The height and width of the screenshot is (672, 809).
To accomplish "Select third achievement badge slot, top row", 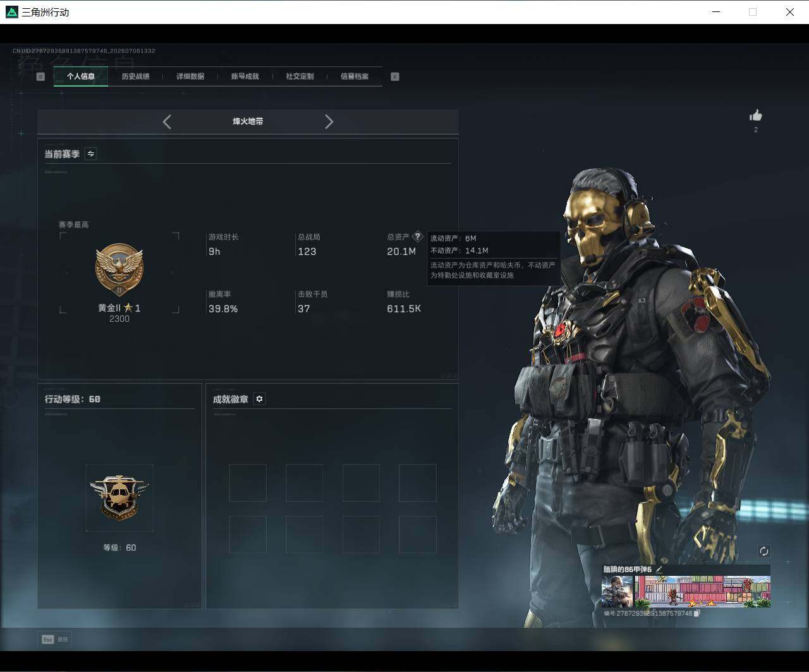I will pos(361,483).
